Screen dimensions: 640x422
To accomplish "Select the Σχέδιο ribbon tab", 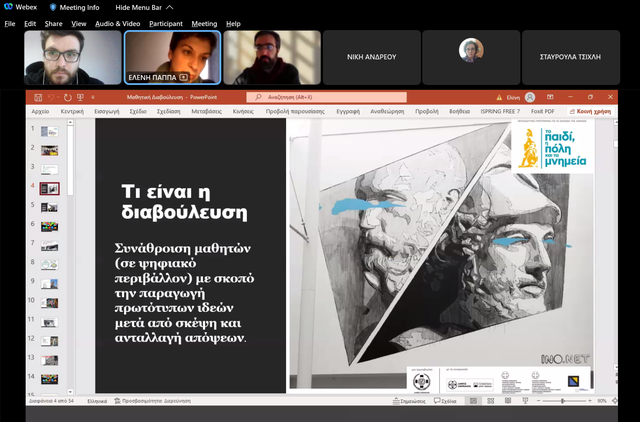I will pos(138,111).
